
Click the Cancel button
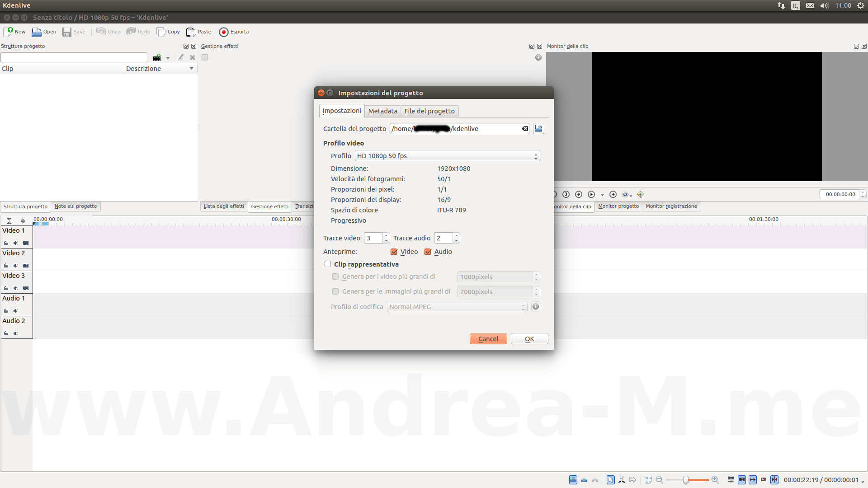tap(488, 339)
